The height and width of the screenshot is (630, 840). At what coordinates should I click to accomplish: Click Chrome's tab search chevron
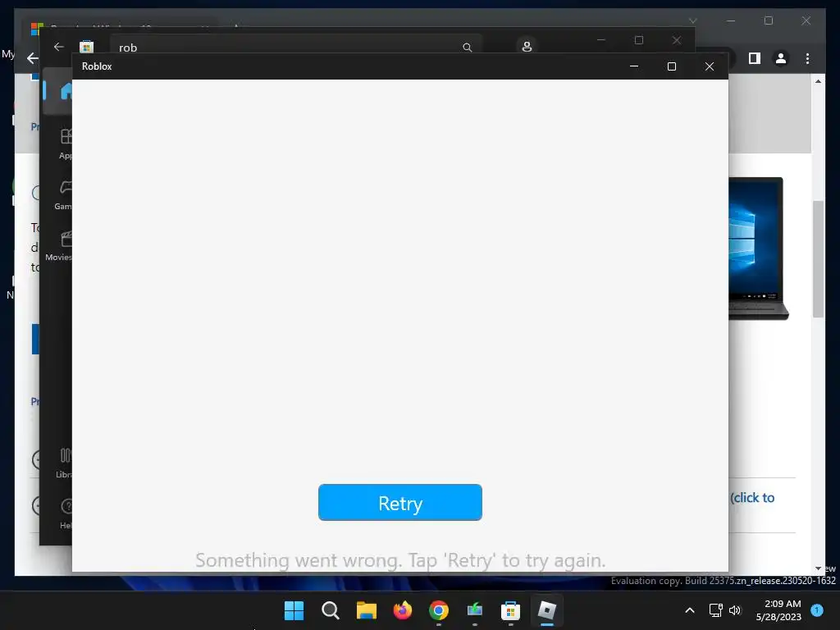[x=692, y=21]
